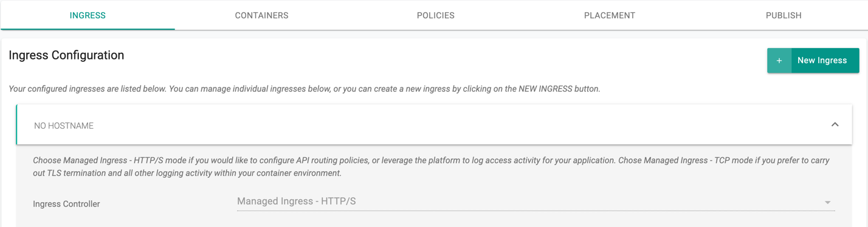Select the PUBLISH tab
The width and height of the screenshot is (868, 227).
[783, 15]
